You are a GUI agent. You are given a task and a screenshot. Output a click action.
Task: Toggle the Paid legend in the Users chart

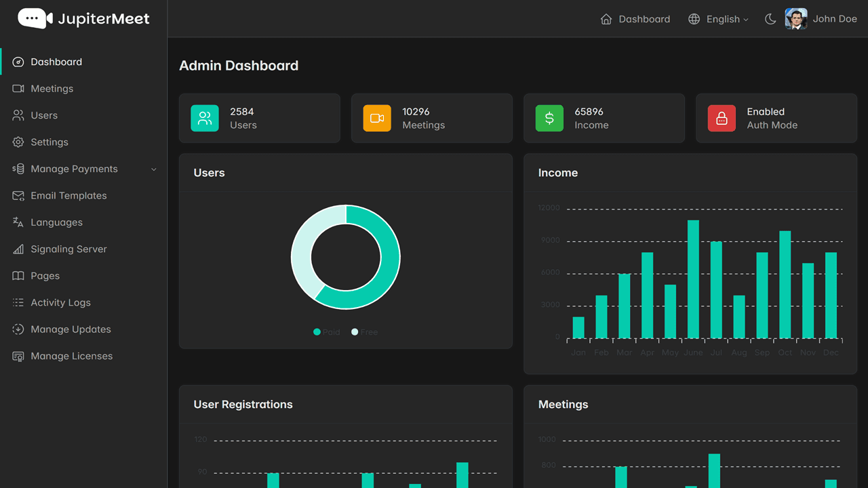tap(327, 332)
